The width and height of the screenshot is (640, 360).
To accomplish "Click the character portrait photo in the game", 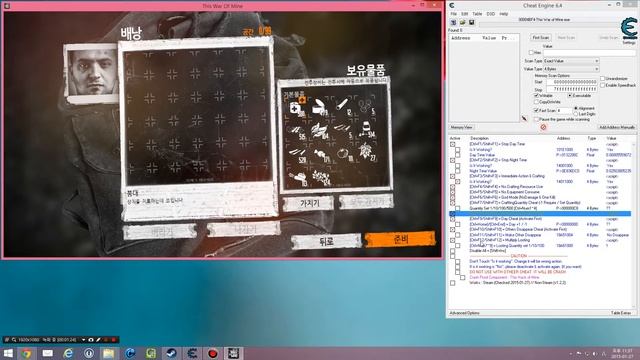I will point(92,73).
